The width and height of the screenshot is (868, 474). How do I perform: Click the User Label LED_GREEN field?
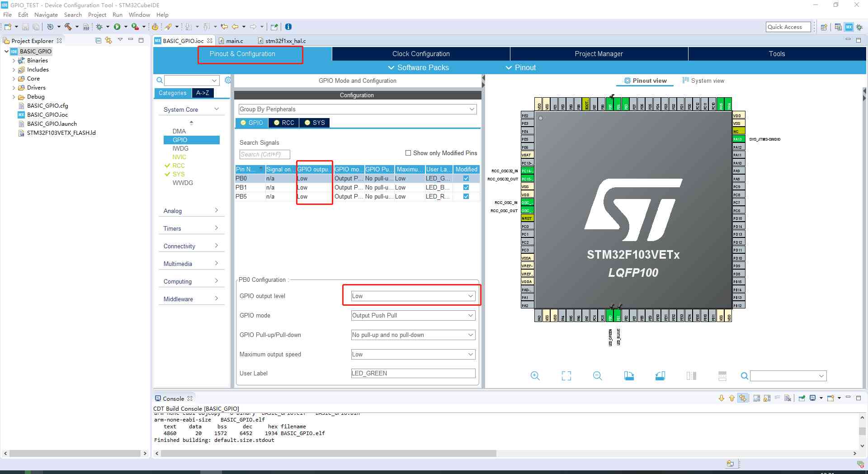(413, 373)
